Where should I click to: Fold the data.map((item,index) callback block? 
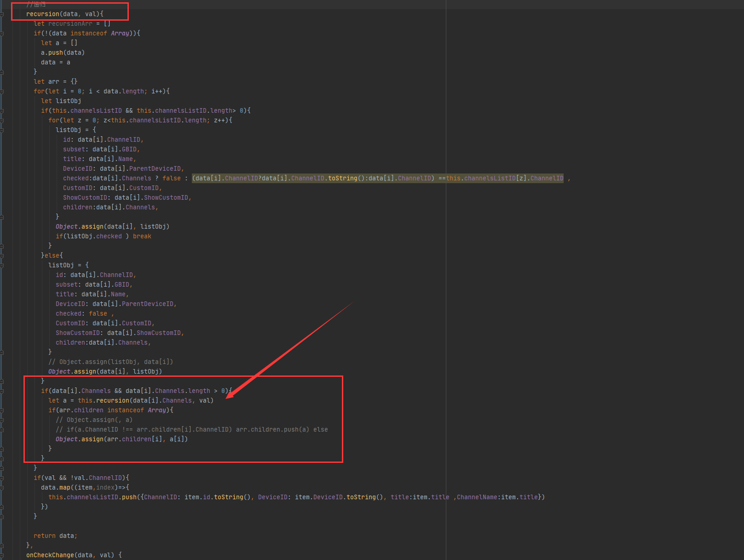click(x=2, y=488)
